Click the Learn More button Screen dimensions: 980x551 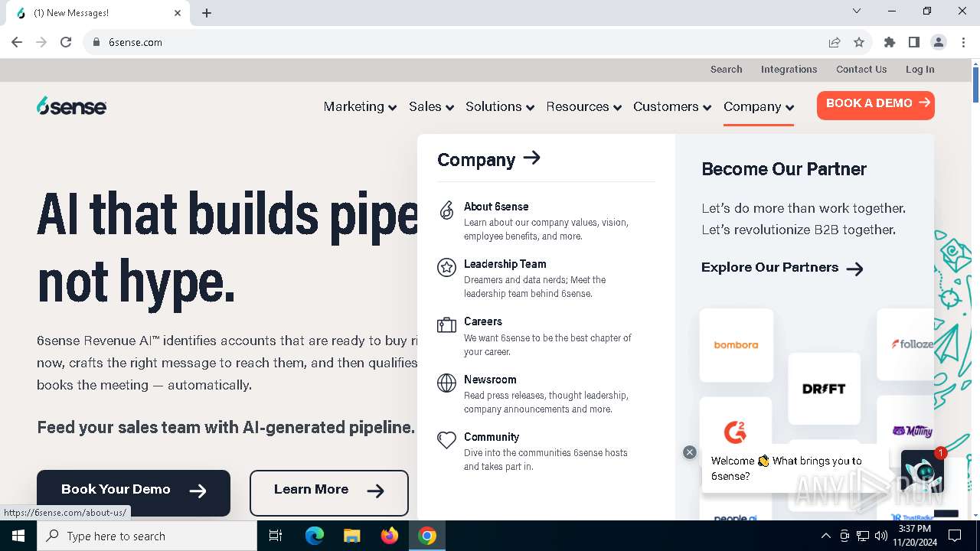[329, 492]
